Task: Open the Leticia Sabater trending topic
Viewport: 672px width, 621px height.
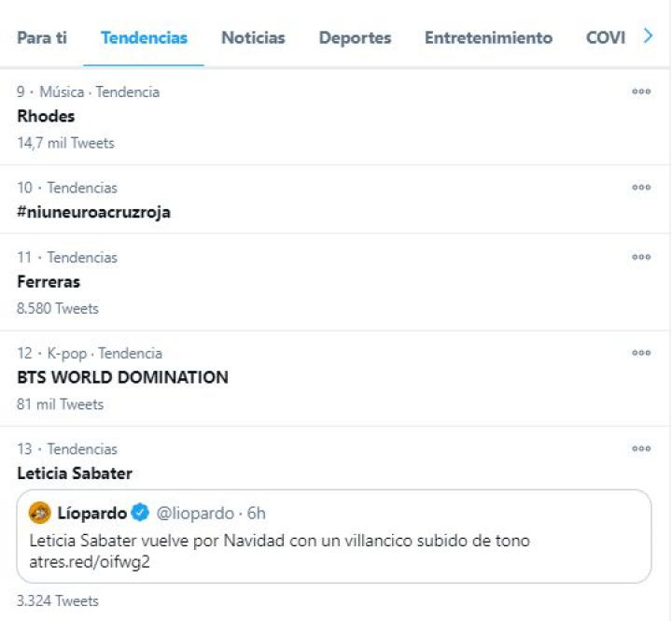Action: coord(75,473)
